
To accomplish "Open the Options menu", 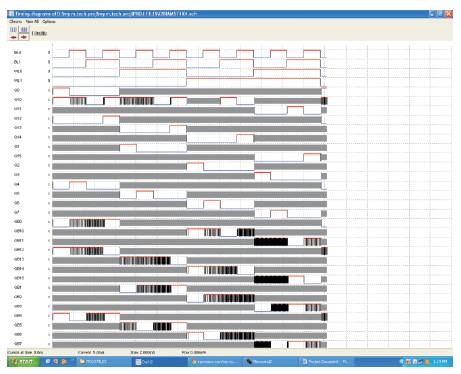I will [49, 21].
